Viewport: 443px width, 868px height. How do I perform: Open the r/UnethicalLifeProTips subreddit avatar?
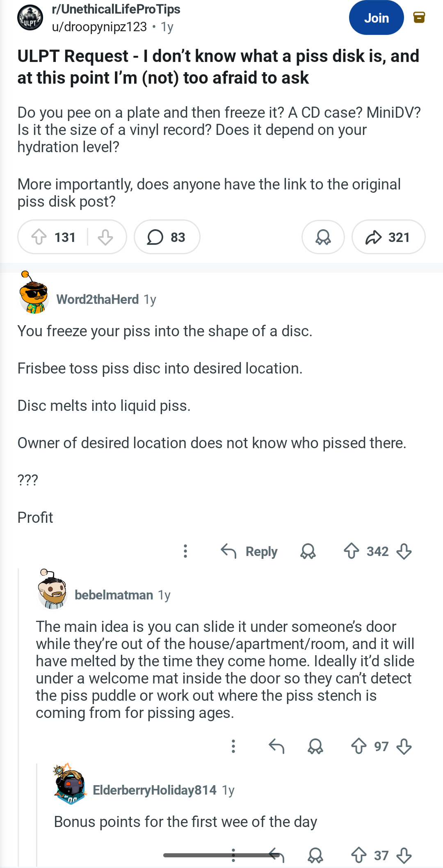(30, 18)
